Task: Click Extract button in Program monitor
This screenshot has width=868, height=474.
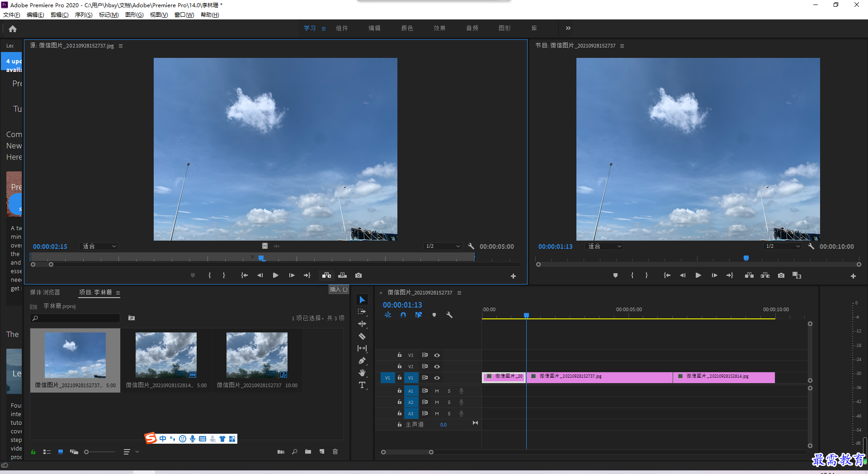Action: coord(765,275)
